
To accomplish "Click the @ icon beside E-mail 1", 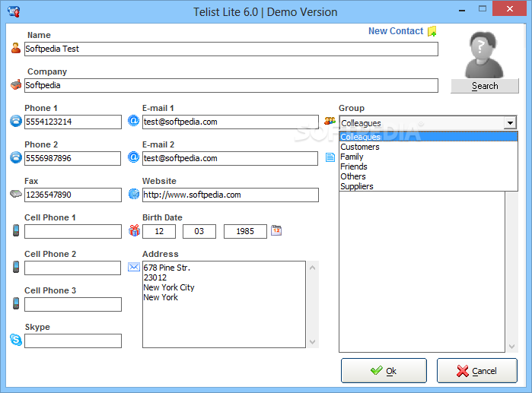I will click(x=134, y=121).
